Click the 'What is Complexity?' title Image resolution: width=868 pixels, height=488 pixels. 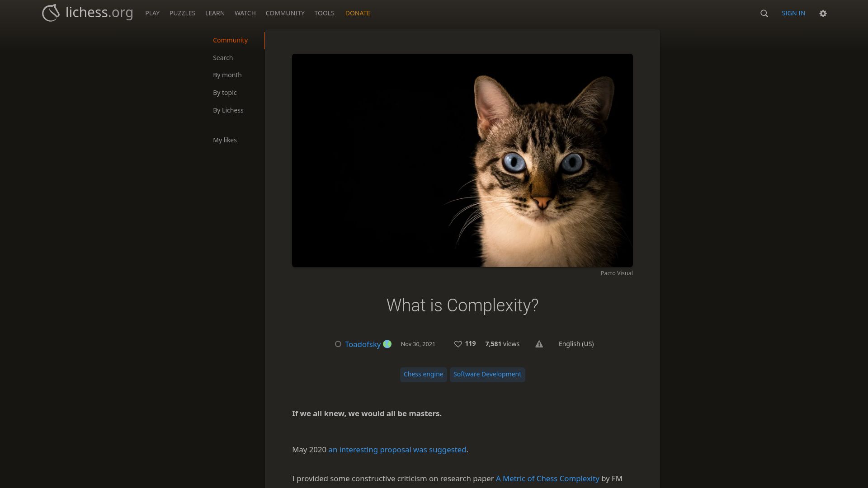(462, 305)
